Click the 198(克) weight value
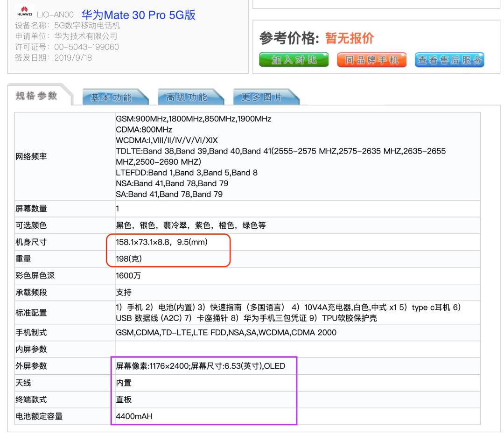 (129, 259)
